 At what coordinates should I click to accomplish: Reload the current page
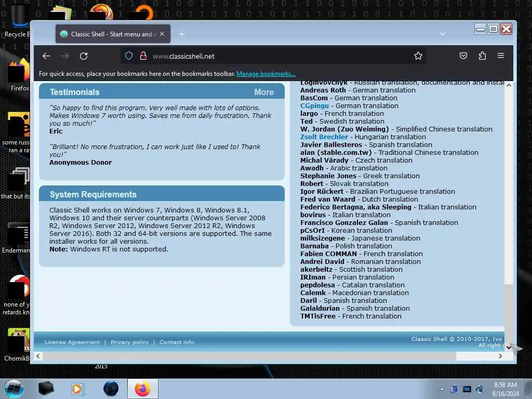[84, 56]
